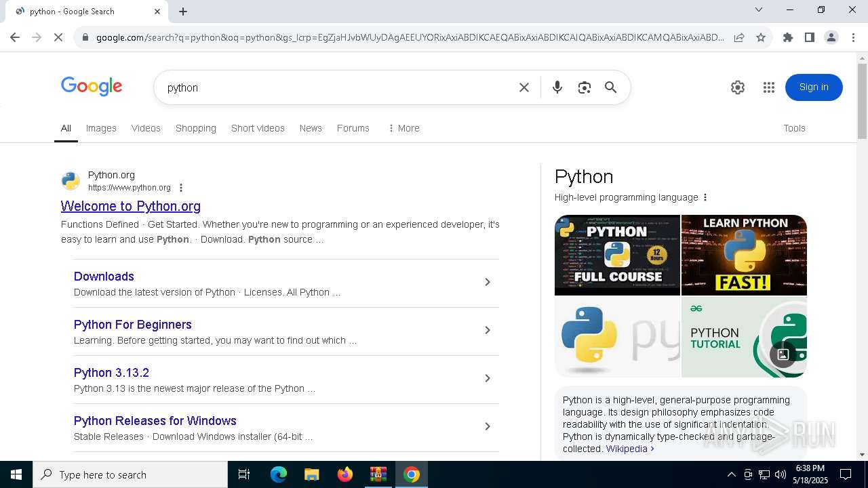Open Learn Python Fast thumbnail
This screenshot has height=488, width=868.
pyautogui.click(x=744, y=255)
